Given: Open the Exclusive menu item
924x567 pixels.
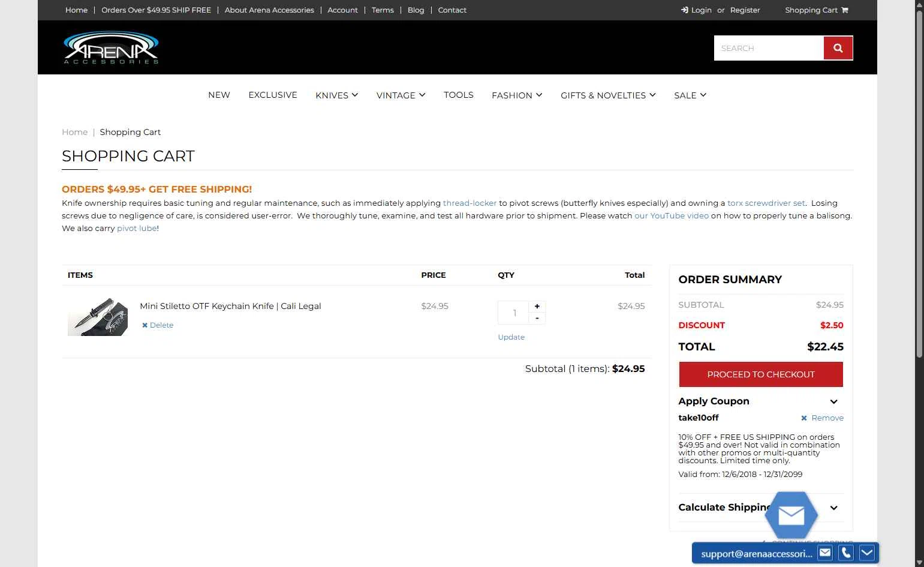Looking at the screenshot, I should pyautogui.click(x=273, y=95).
